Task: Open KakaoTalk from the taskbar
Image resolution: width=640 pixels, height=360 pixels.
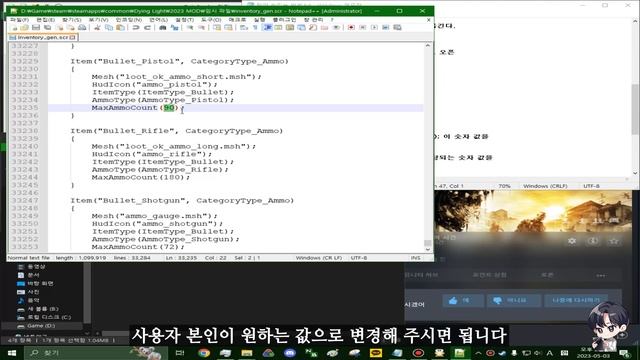Action: 376,353
